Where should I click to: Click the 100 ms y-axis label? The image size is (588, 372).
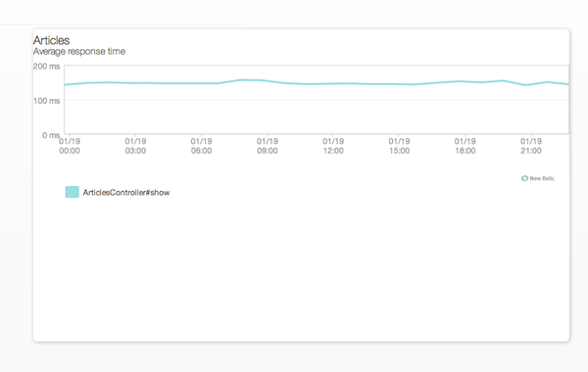[46, 101]
